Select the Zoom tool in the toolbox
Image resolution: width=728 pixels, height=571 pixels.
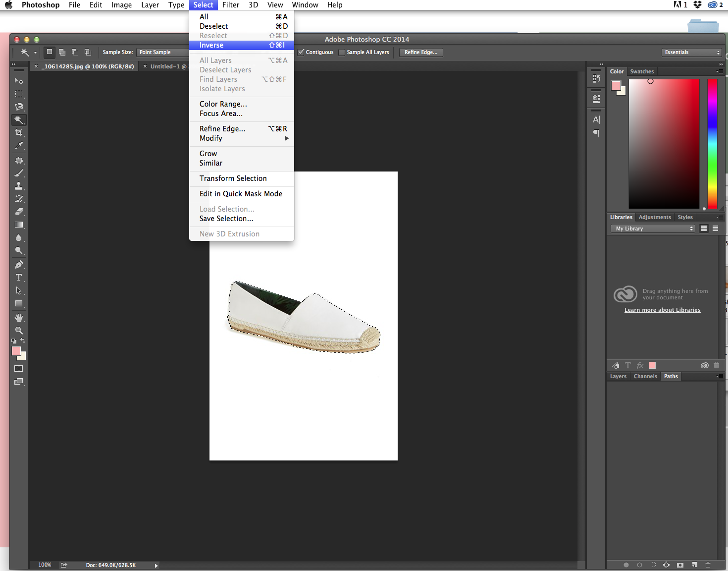(x=19, y=331)
